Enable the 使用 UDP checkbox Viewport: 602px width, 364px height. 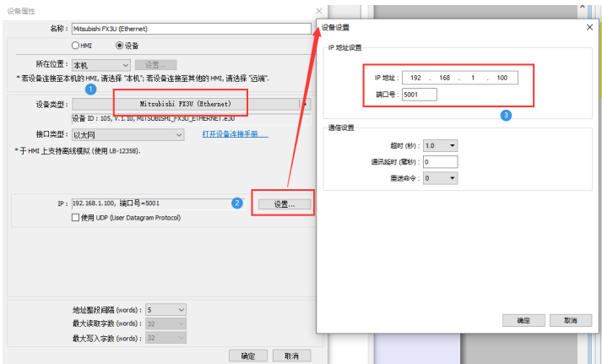(76, 218)
